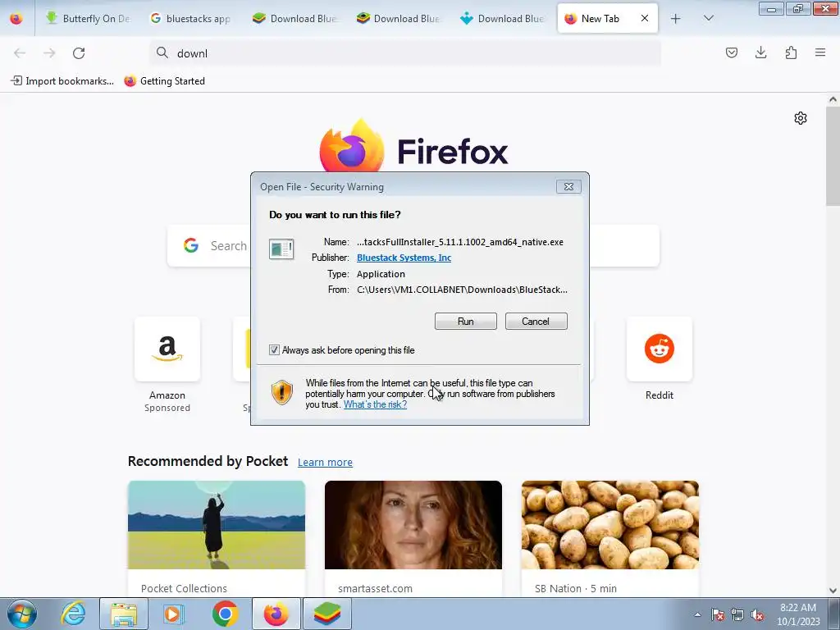Launch Internet Explorer from the taskbar
The height and width of the screenshot is (630, 840).
[x=73, y=614]
